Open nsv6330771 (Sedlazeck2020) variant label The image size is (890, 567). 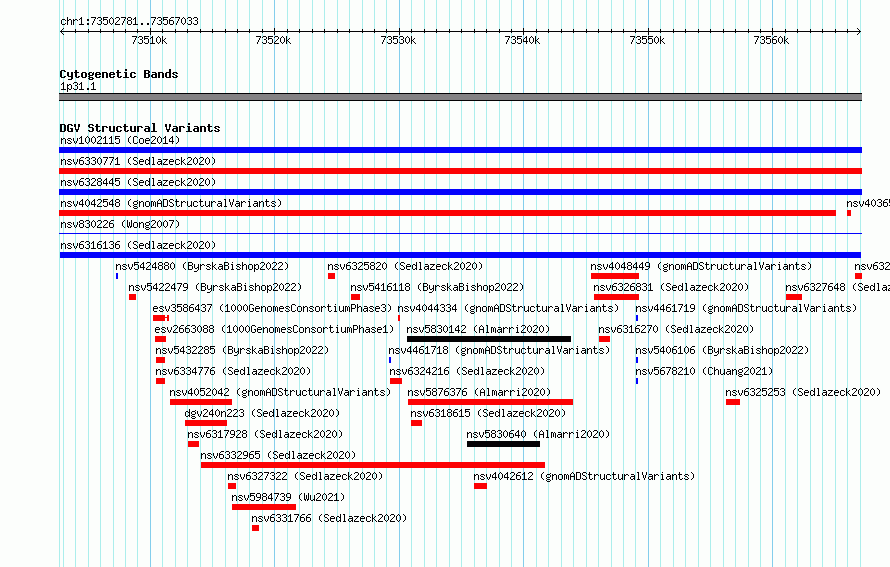pyautogui.click(x=138, y=161)
